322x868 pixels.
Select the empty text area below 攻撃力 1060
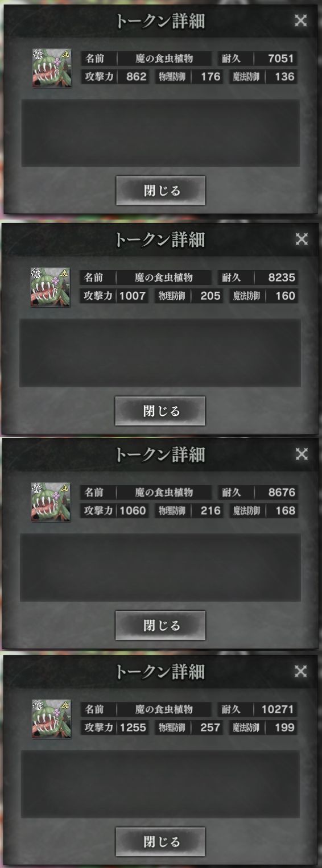[160, 567]
